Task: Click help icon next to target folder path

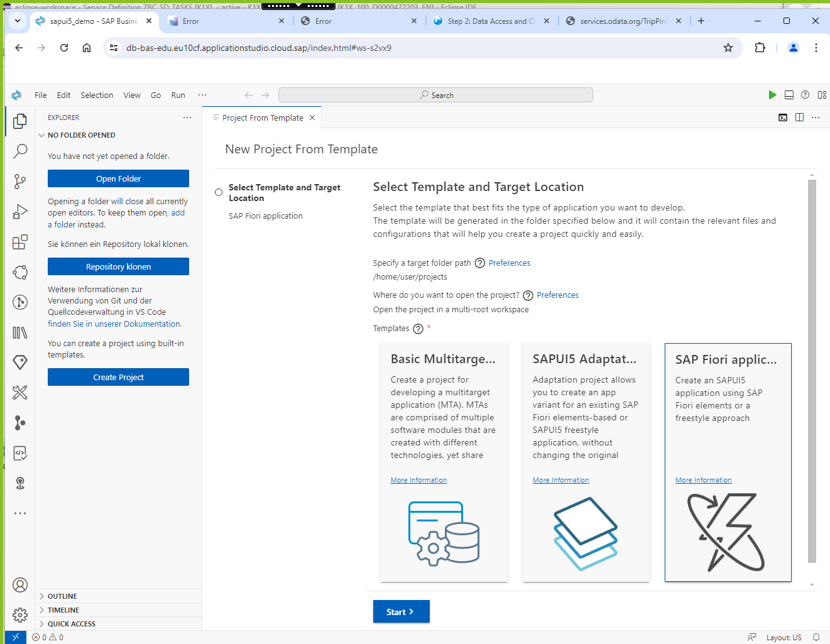Action: click(x=480, y=263)
